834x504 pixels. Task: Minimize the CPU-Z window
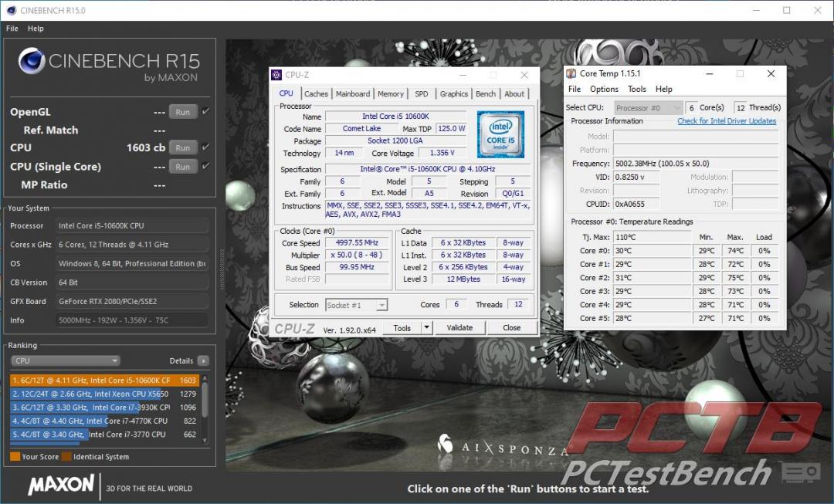click(x=463, y=75)
